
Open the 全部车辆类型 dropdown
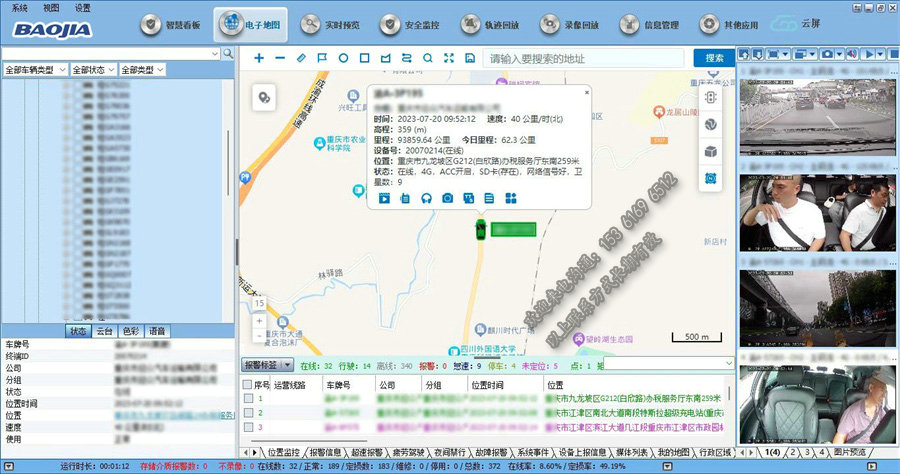[36, 70]
